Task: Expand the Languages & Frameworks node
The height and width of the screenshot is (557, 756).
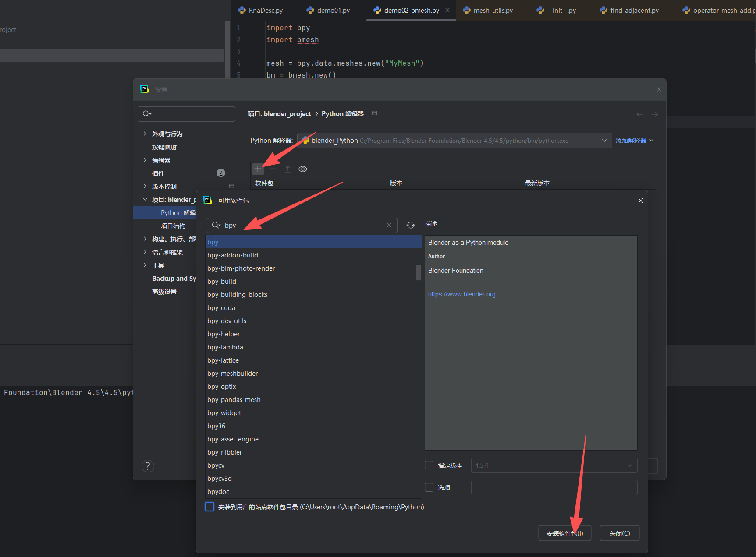Action: (x=145, y=252)
